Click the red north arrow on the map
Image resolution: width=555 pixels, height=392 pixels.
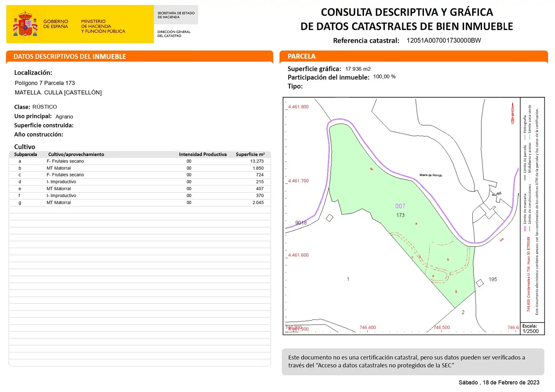513,113
